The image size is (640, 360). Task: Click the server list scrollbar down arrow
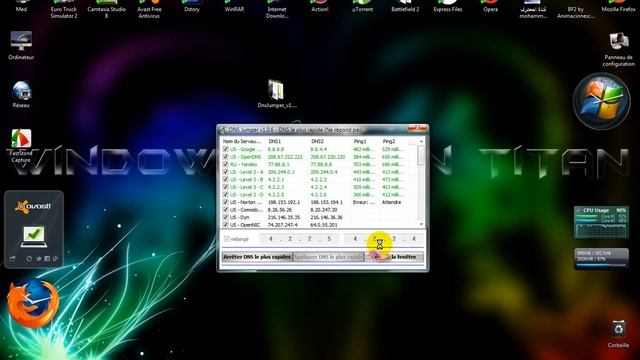point(421,224)
